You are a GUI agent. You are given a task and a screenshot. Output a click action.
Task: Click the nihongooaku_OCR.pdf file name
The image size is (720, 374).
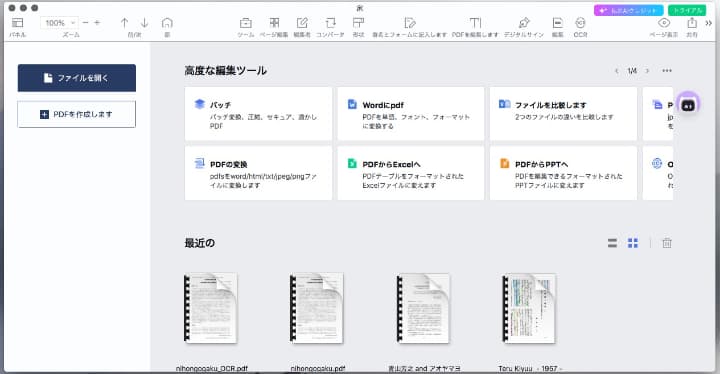[212, 368]
